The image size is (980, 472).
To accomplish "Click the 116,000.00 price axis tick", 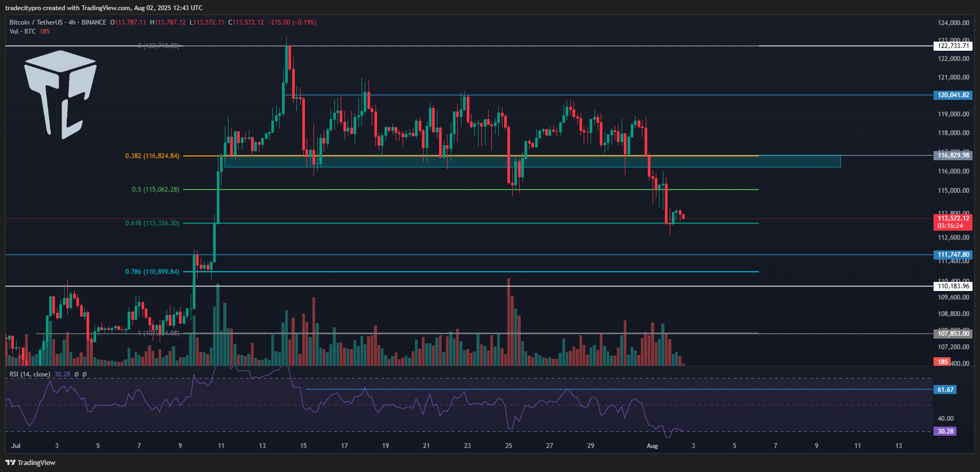I will click(x=953, y=171).
